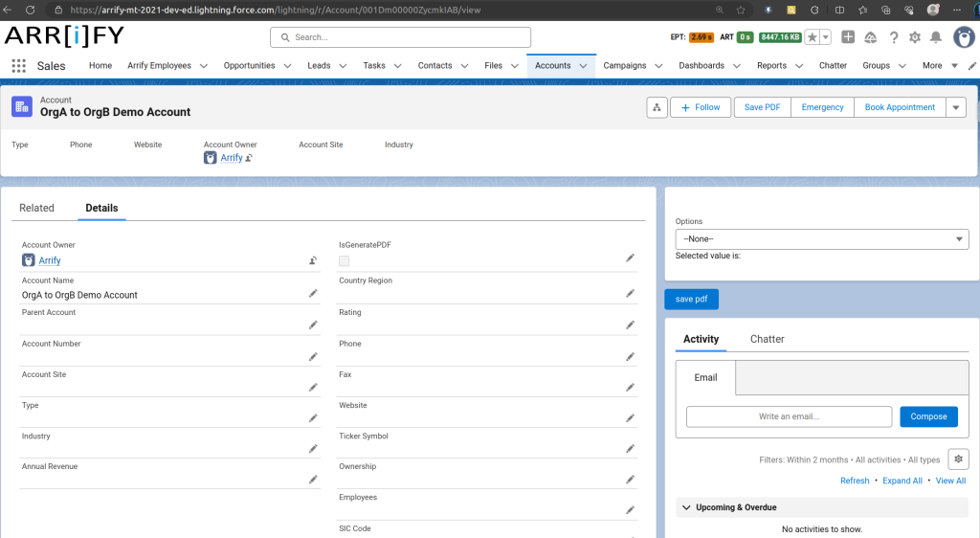Image resolution: width=980 pixels, height=538 pixels.
Task: Edit the Annual Revenue field pencil
Action: pos(313,480)
